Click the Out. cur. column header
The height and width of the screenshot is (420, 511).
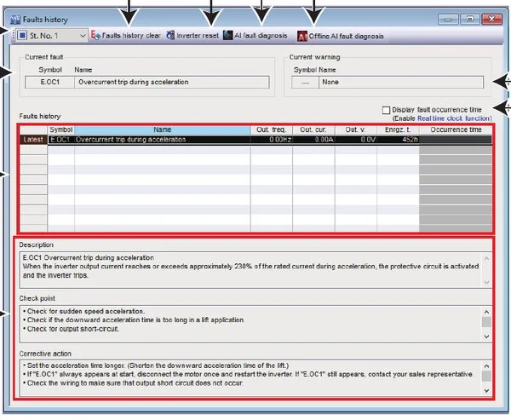(x=313, y=129)
